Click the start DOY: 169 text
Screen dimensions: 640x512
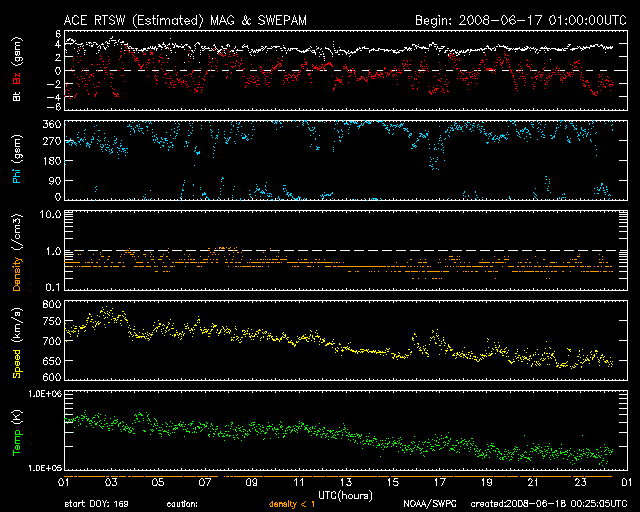coord(97,504)
